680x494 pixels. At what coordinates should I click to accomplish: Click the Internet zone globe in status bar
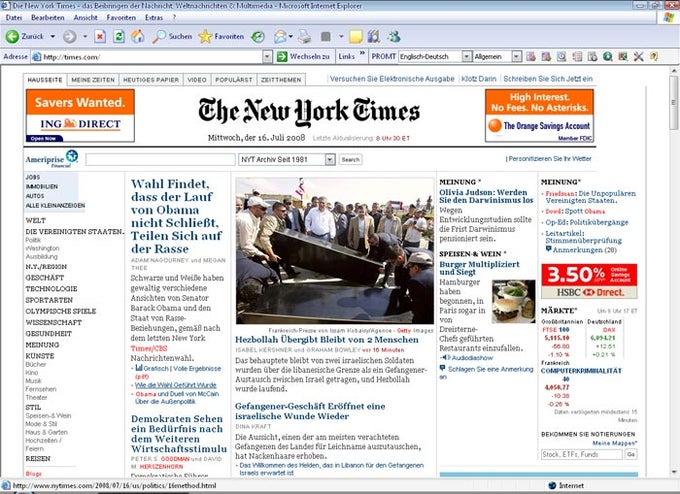point(552,486)
